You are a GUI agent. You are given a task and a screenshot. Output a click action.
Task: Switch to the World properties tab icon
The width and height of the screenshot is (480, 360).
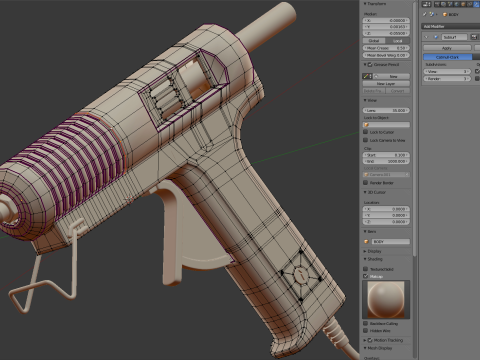(x=456, y=4)
